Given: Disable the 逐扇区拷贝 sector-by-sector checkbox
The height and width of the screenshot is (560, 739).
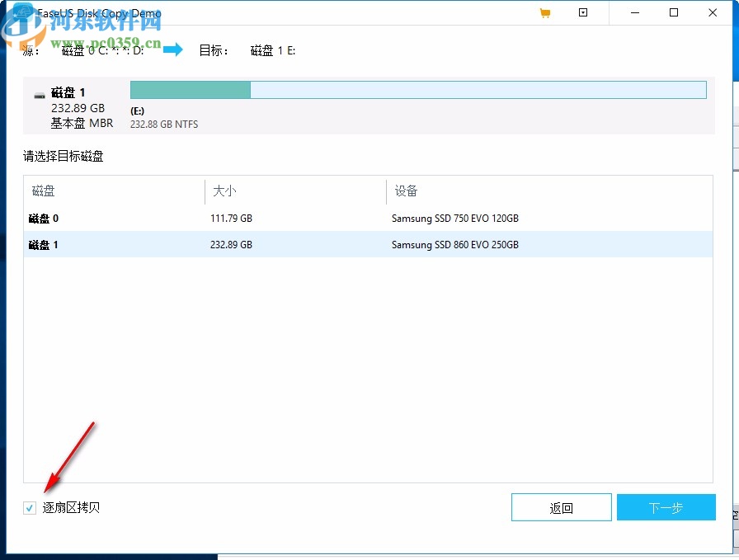Looking at the screenshot, I should 30,507.
